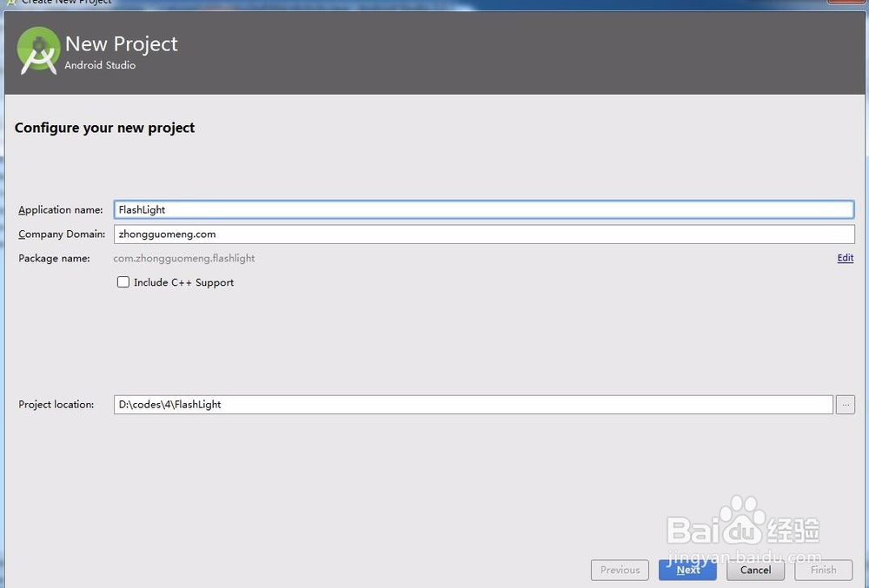
Task: Click the disabled Previous button
Action: 620,570
